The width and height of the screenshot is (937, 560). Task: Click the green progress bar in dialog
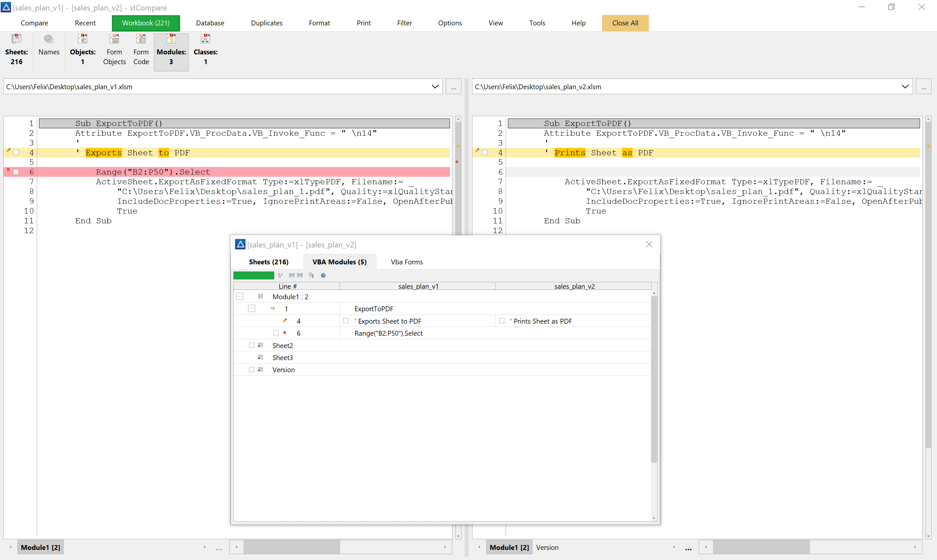click(x=254, y=275)
